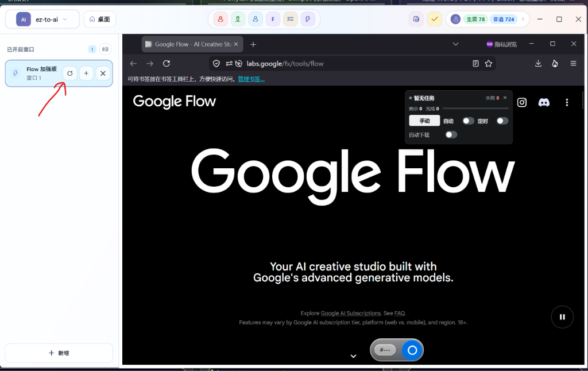The width and height of the screenshot is (588, 371).
Task: Click the window count badge showing 1
Action: click(x=92, y=49)
